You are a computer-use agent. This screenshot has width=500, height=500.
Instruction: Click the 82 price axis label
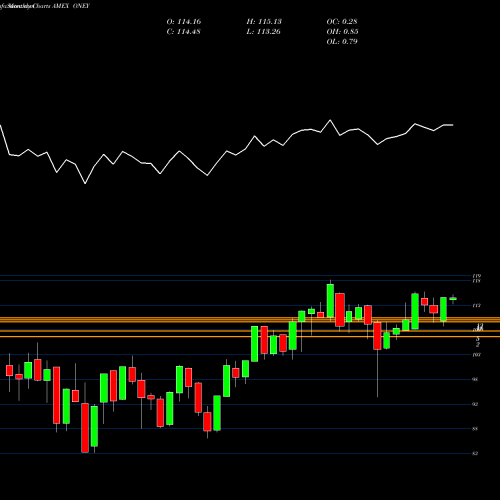(x=475, y=454)
